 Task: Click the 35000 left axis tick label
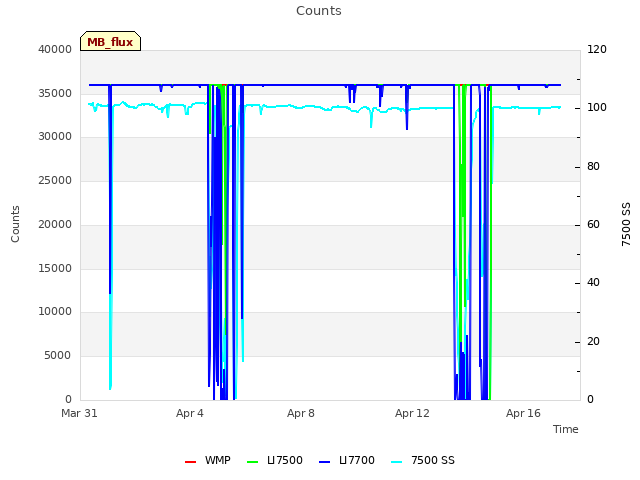[55, 93]
